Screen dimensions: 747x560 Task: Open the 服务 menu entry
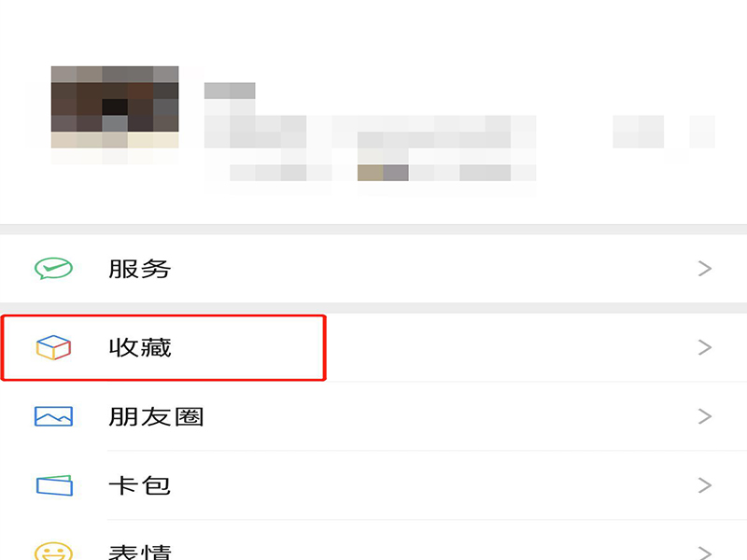point(373,269)
